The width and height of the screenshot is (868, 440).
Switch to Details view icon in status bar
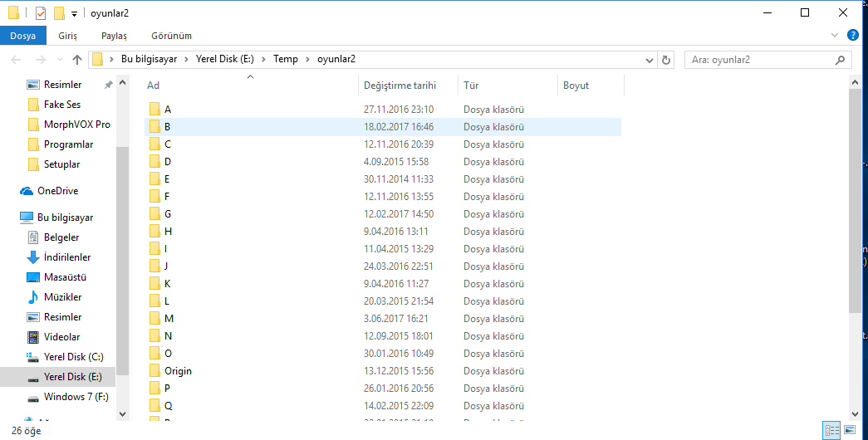[x=831, y=431]
